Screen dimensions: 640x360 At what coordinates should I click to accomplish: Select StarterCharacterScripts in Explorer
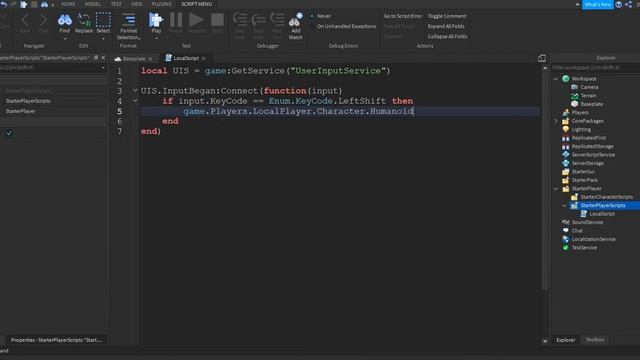click(x=607, y=197)
